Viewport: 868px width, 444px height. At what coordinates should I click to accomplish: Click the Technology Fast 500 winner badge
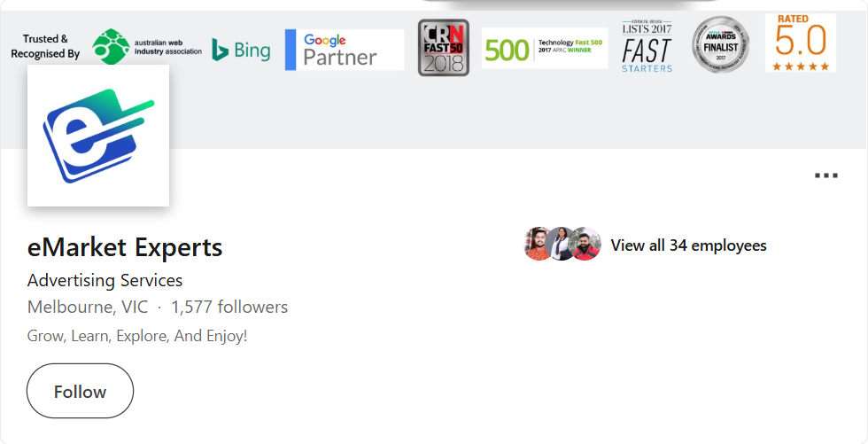pos(545,49)
